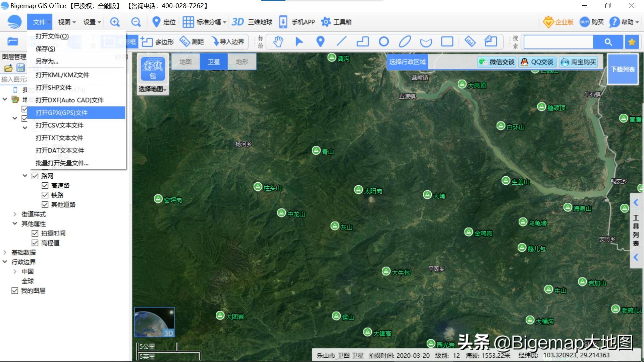Click the 微信交谈 button
The image size is (644, 362).
497,62
